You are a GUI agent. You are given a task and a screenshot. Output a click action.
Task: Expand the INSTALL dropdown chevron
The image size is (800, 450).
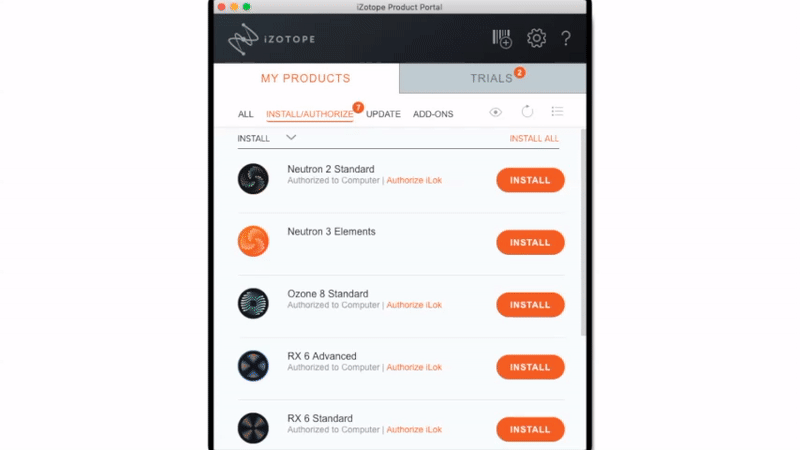pyautogui.click(x=291, y=138)
